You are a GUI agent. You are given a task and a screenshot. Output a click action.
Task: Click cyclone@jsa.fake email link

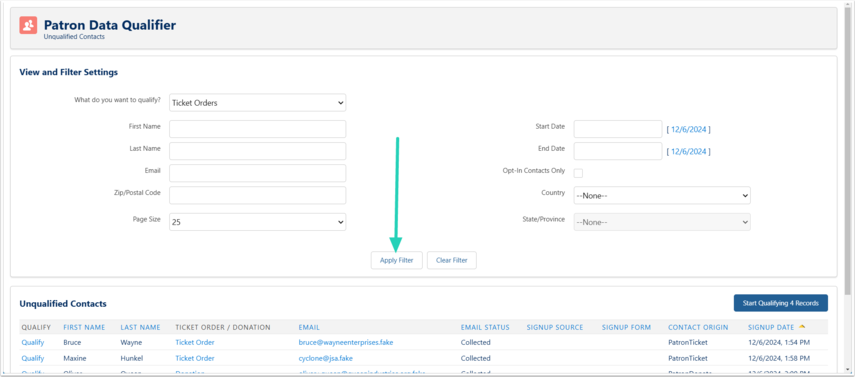point(327,358)
